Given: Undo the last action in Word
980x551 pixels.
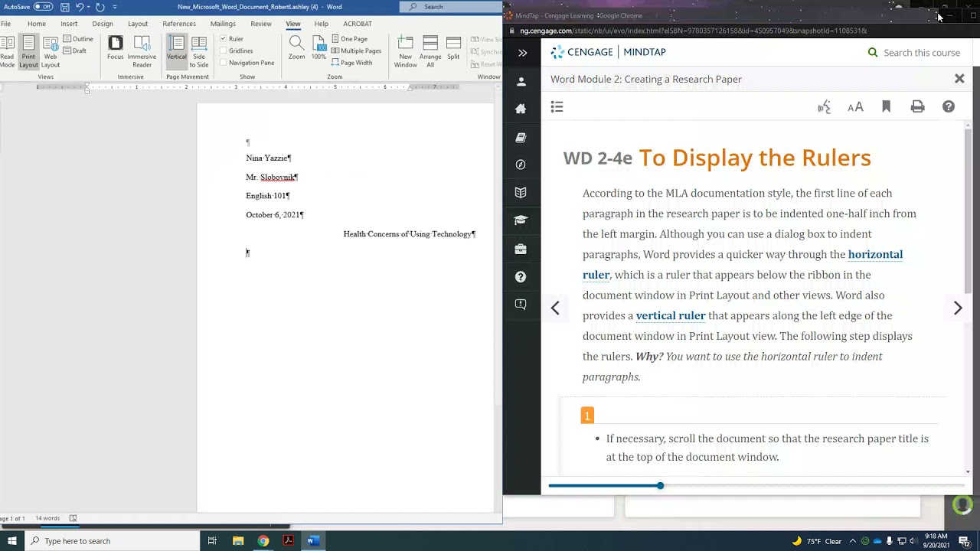Looking at the screenshot, I should pyautogui.click(x=80, y=7).
